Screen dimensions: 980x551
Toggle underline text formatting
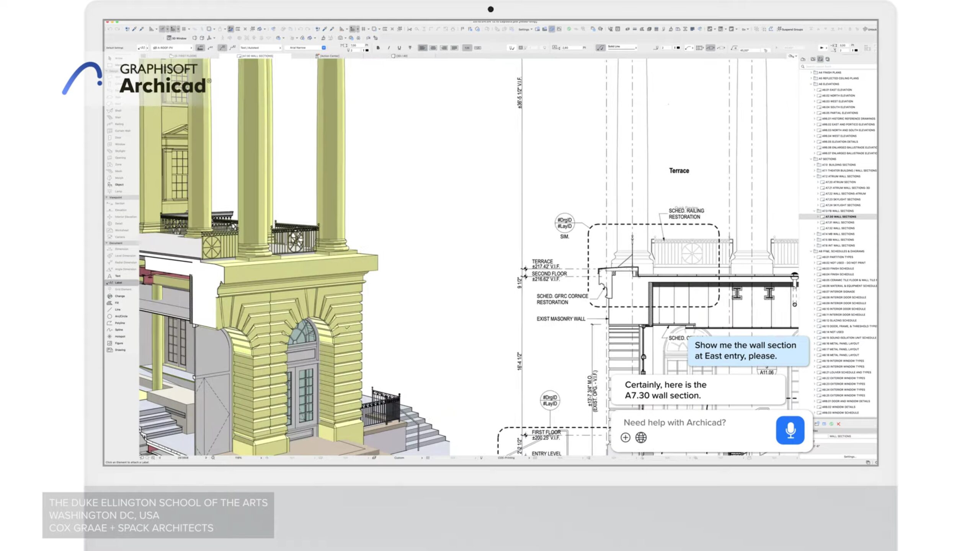(x=399, y=48)
